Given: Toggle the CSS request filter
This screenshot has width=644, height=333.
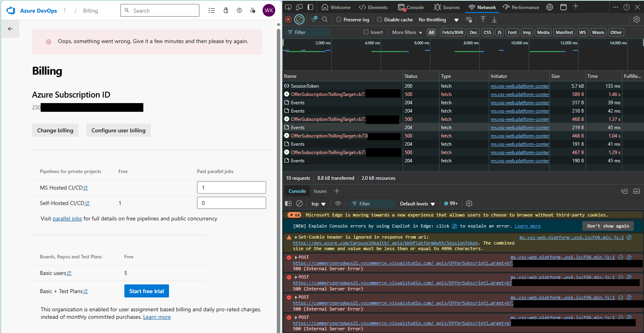Looking at the screenshot, I should pyautogui.click(x=488, y=32).
